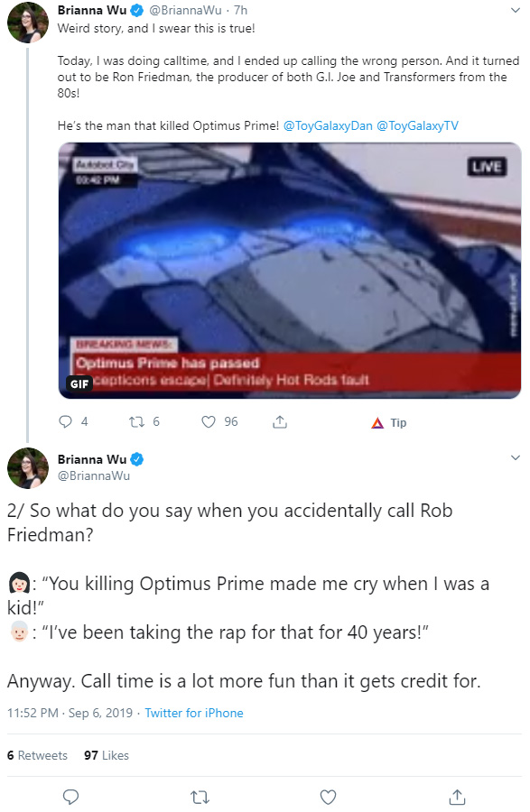Like the first tweet with 96 likes

209,422
